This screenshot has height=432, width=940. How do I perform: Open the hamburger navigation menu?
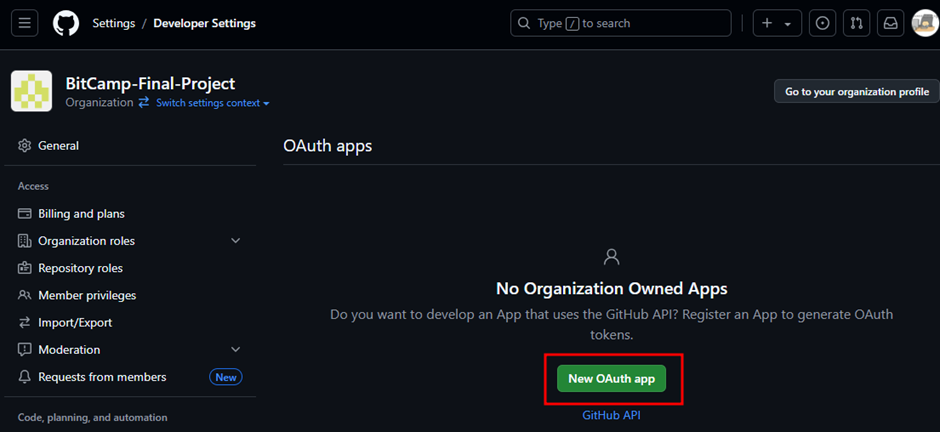click(25, 23)
